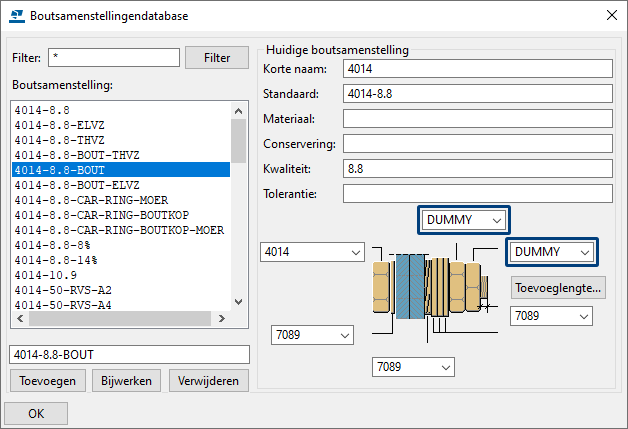Image resolution: width=628 pixels, height=429 pixels.
Task: Open the Toevoeglengte... dialog button
Action: pos(558,288)
